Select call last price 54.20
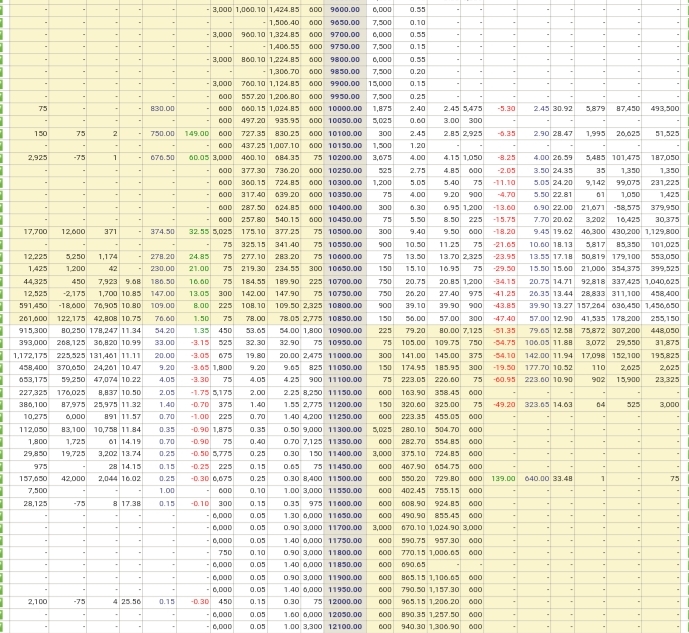Image resolution: width=689 pixels, height=633 pixels. tap(165, 330)
